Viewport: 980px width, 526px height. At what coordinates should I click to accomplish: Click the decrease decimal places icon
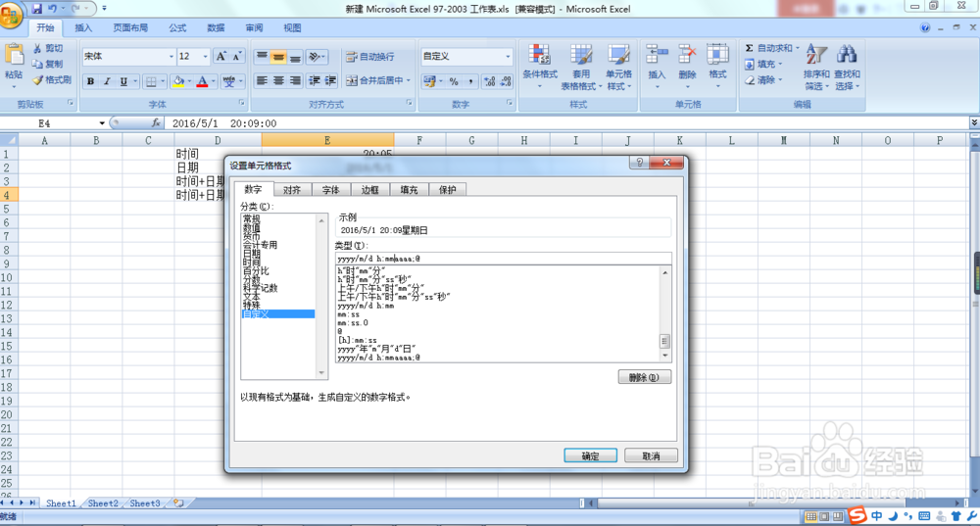(x=506, y=81)
